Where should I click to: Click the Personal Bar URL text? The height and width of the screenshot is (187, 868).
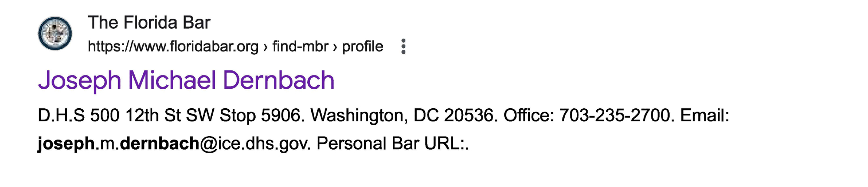click(391, 144)
